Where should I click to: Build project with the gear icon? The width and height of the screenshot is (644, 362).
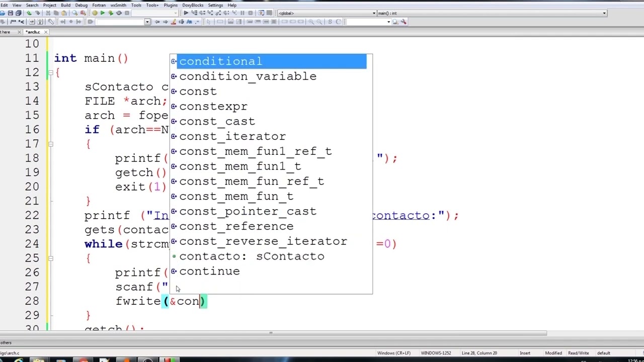click(x=95, y=13)
